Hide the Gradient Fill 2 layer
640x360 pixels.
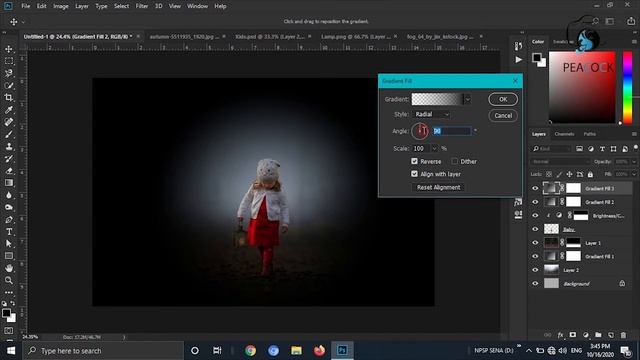point(535,202)
